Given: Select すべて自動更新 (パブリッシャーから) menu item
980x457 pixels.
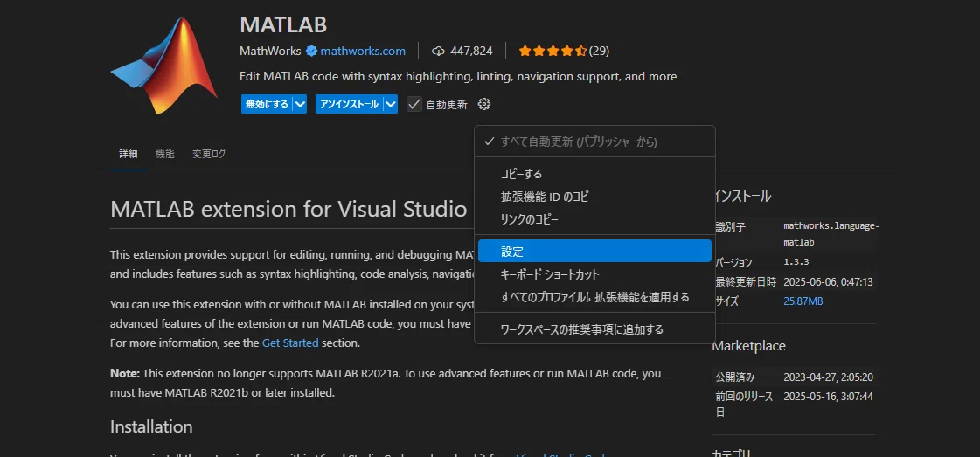Looking at the screenshot, I should click(594, 142).
